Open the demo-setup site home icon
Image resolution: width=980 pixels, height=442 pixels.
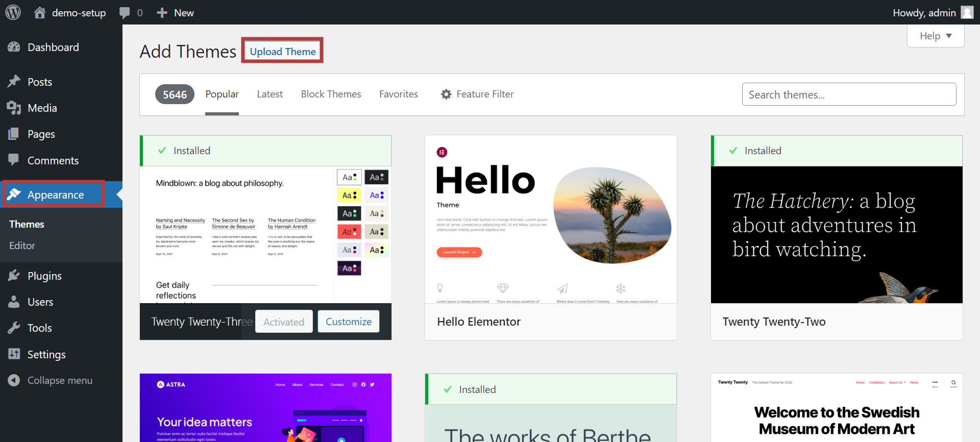coord(40,13)
